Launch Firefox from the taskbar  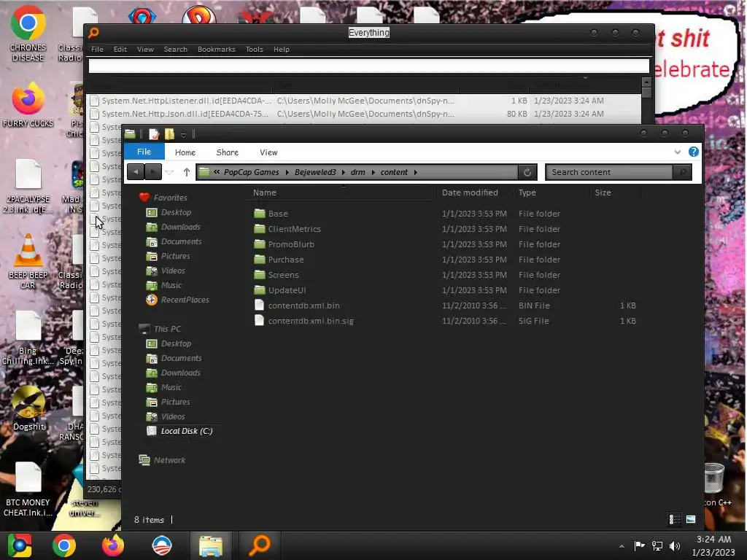coord(113,545)
